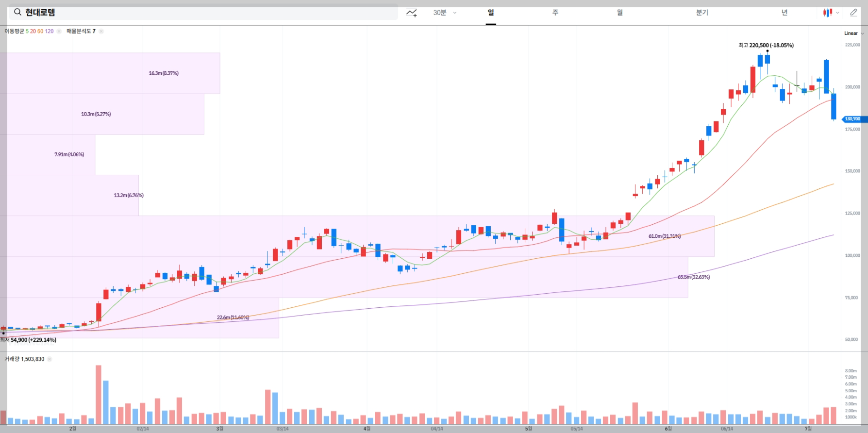868x433 pixels.
Task: Click the tallest red volume bar in February
Action: click(99, 395)
